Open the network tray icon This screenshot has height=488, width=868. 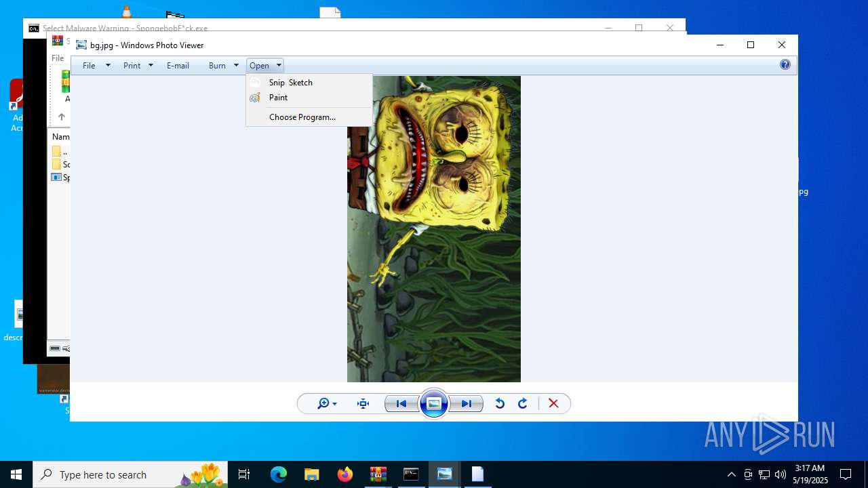[764, 474]
